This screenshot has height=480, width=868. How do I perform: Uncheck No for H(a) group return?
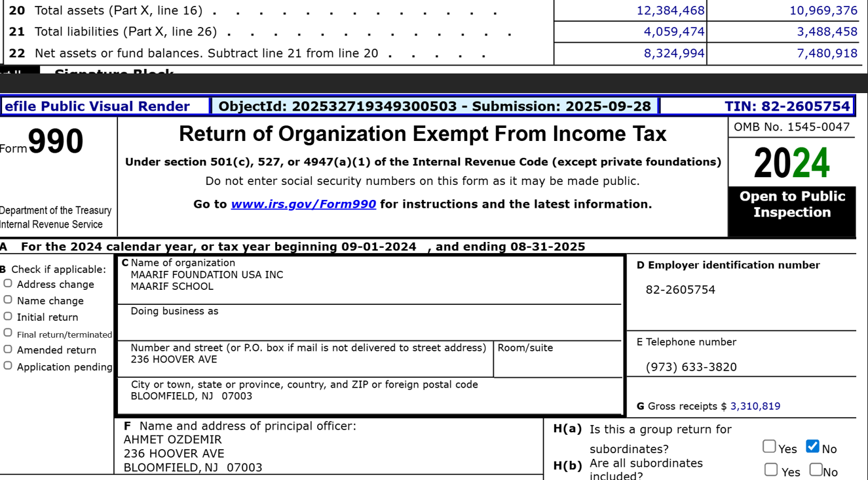(x=812, y=447)
